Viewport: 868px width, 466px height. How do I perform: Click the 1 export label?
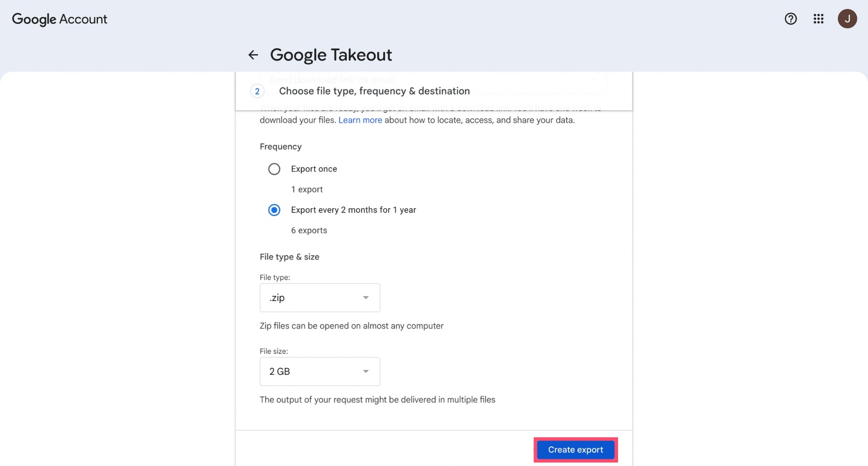307,189
